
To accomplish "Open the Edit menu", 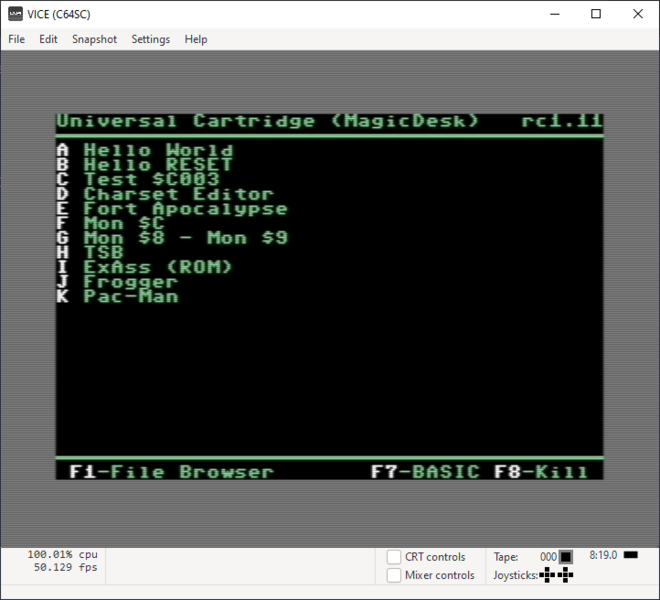I will 48,39.
